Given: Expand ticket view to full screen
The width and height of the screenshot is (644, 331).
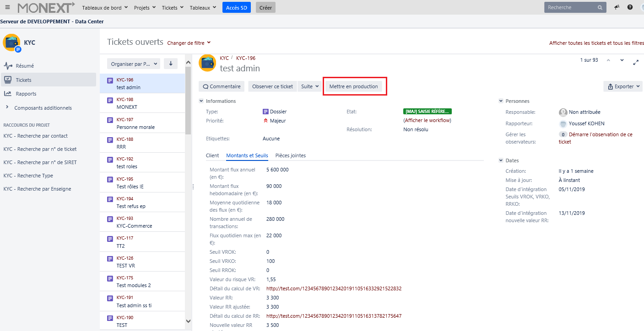Looking at the screenshot, I should 636,62.
